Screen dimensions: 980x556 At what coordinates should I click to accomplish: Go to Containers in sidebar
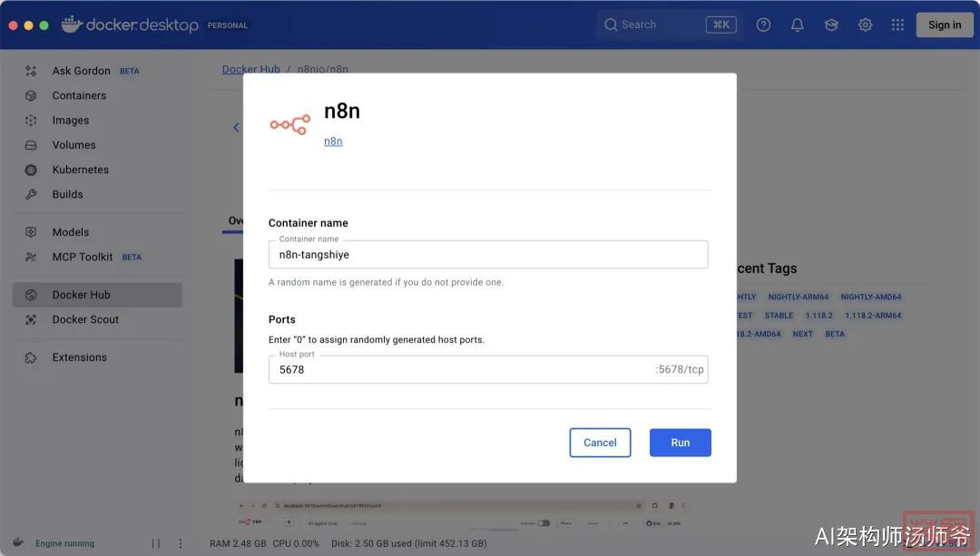[x=79, y=95]
